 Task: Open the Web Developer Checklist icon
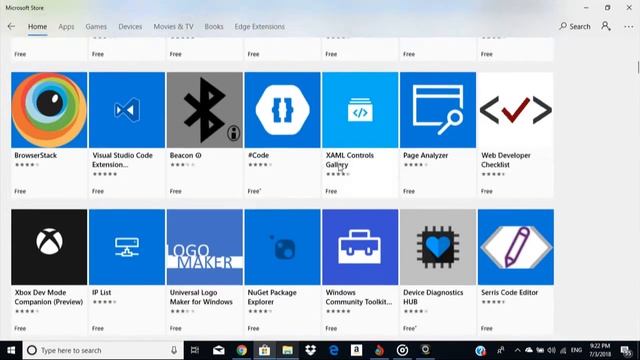[516, 110]
